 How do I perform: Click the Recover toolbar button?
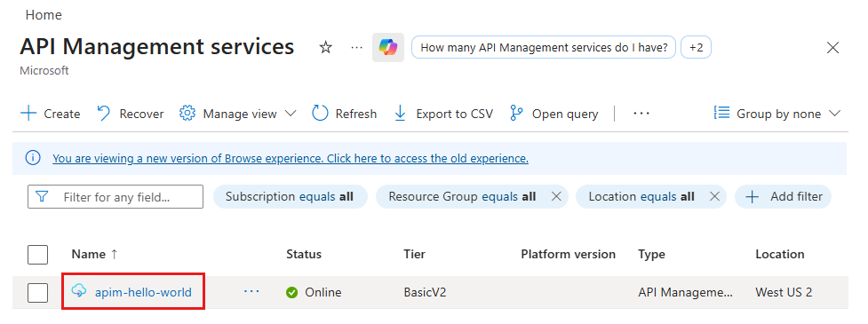(x=130, y=114)
